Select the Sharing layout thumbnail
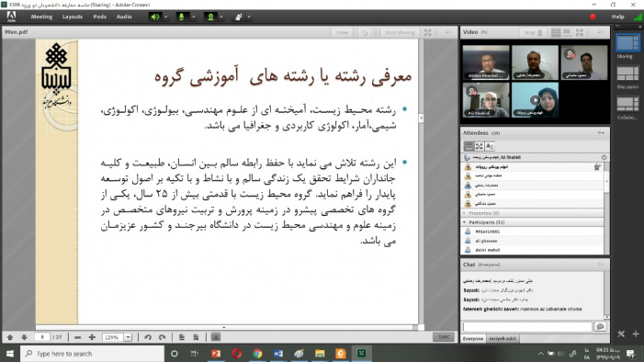The image size is (644, 362). pos(627,43)
